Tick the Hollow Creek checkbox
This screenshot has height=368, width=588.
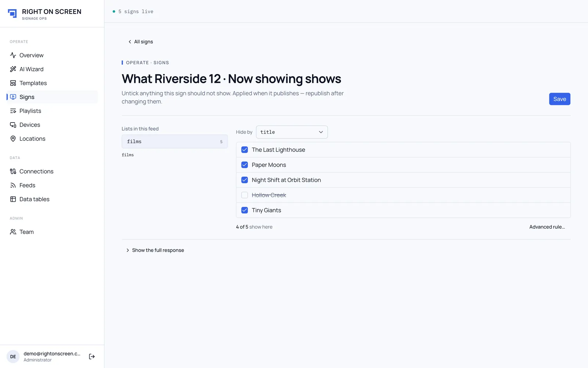click(244, 195)
